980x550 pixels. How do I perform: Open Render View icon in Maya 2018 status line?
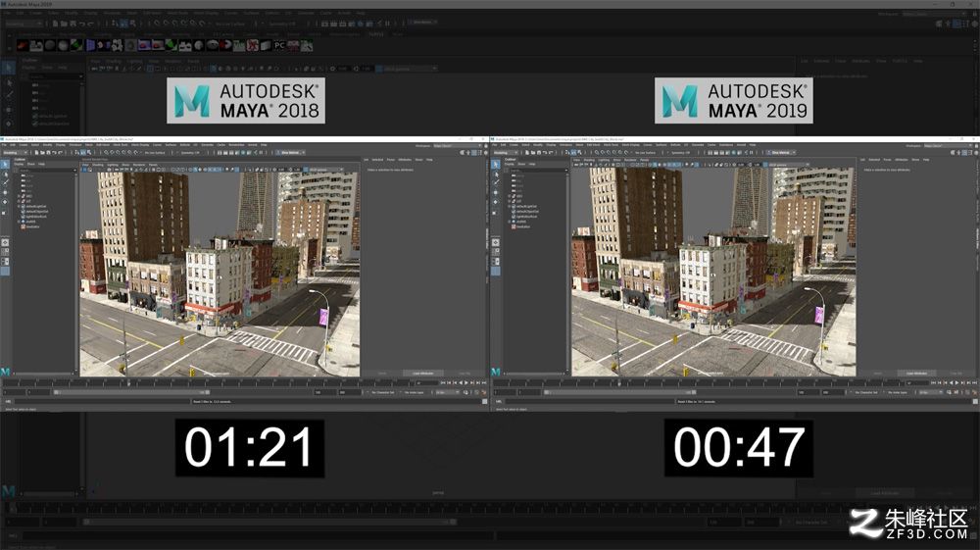220,153
